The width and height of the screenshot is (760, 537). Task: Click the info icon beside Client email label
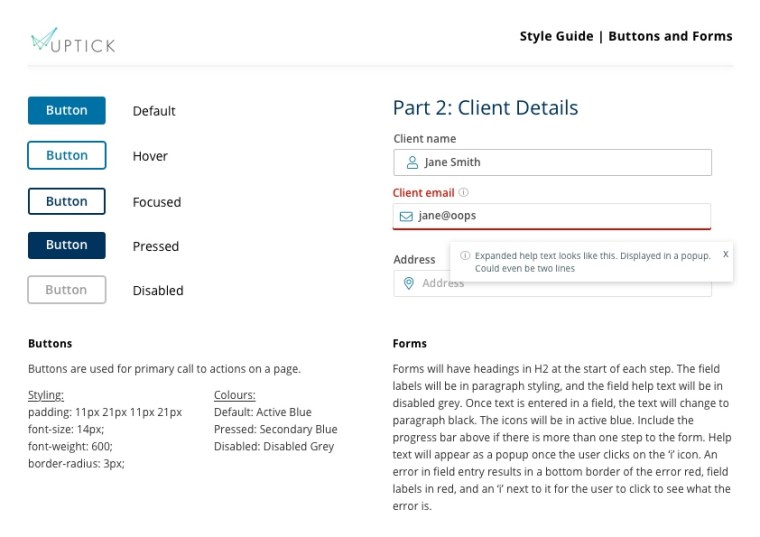pyautogui.click(x=464, y=193)
